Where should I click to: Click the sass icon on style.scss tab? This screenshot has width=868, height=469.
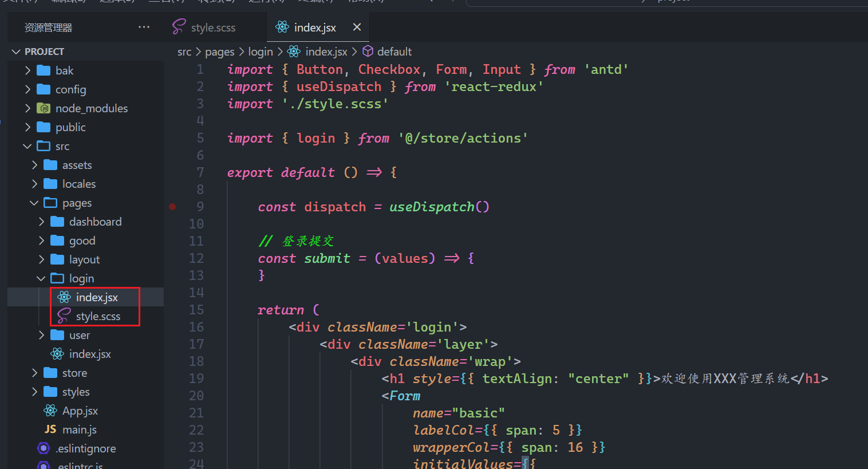pyautogui.click(x=179, y=26)
